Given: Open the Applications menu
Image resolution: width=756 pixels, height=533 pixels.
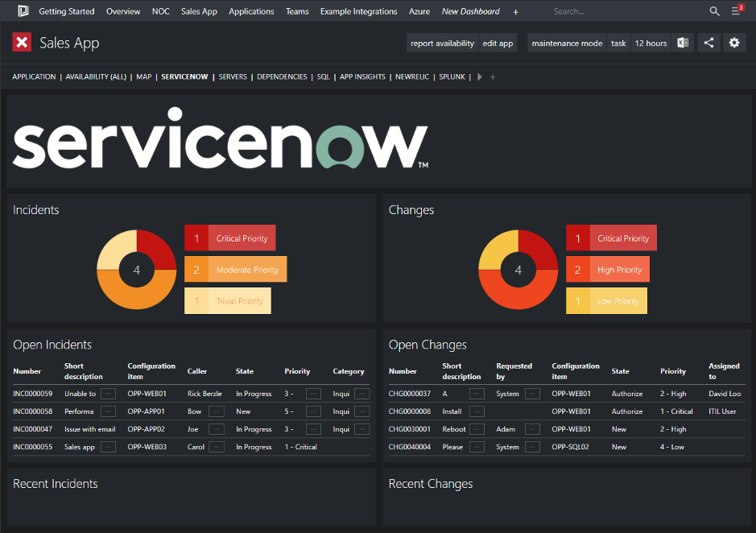Looking at the screenshot, I should (x=251, y=11).
